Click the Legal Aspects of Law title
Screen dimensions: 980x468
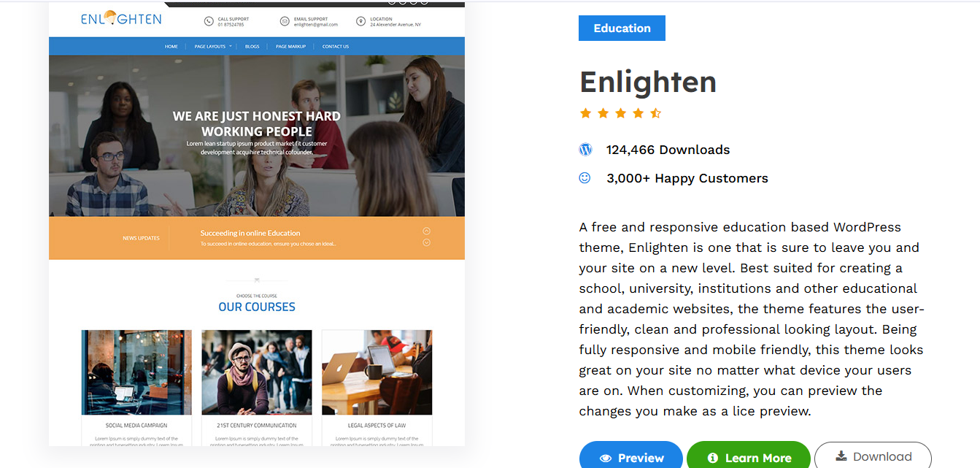coord(377,425)
